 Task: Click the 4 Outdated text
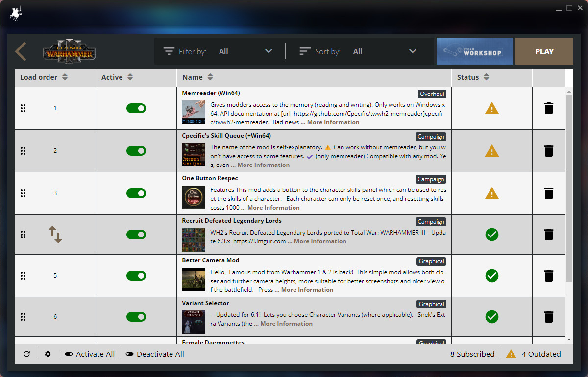pyautogui.click(x=541, y=354)
